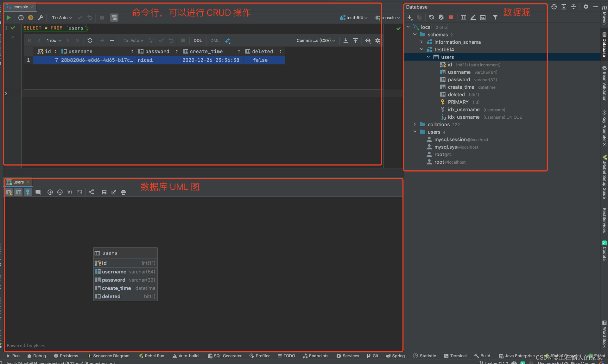Set diagram to actual size 1:1
The height and width of the screenshot is (364, 608).
[70, 192]
